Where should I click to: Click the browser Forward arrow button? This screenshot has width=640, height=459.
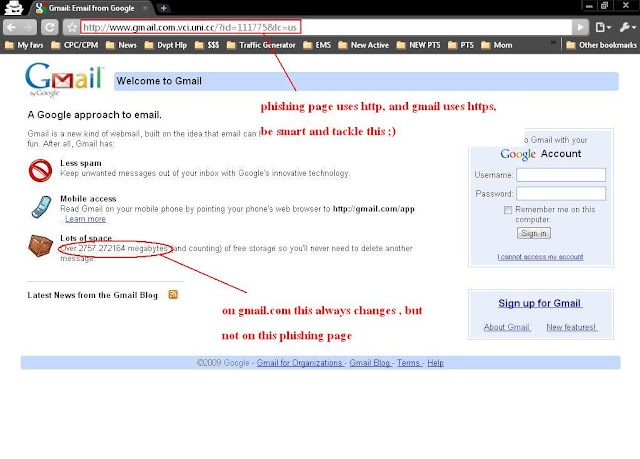[x=28, y=27]
